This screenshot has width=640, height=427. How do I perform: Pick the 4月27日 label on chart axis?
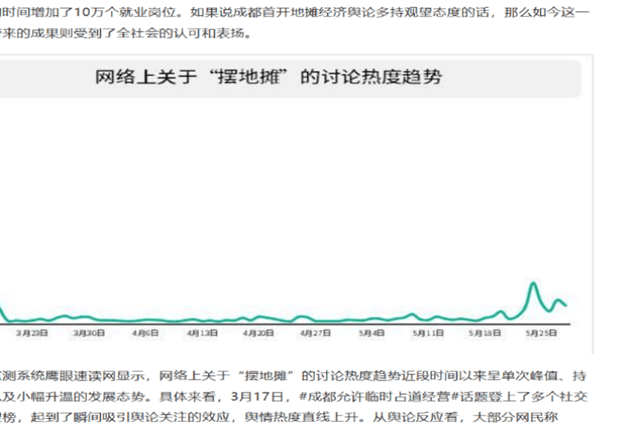click(317, 333)
